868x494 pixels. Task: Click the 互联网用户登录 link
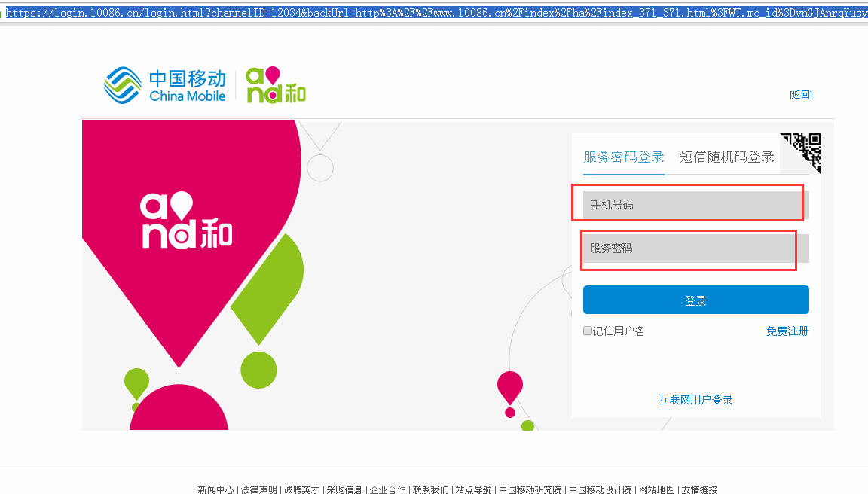(695, 399)
